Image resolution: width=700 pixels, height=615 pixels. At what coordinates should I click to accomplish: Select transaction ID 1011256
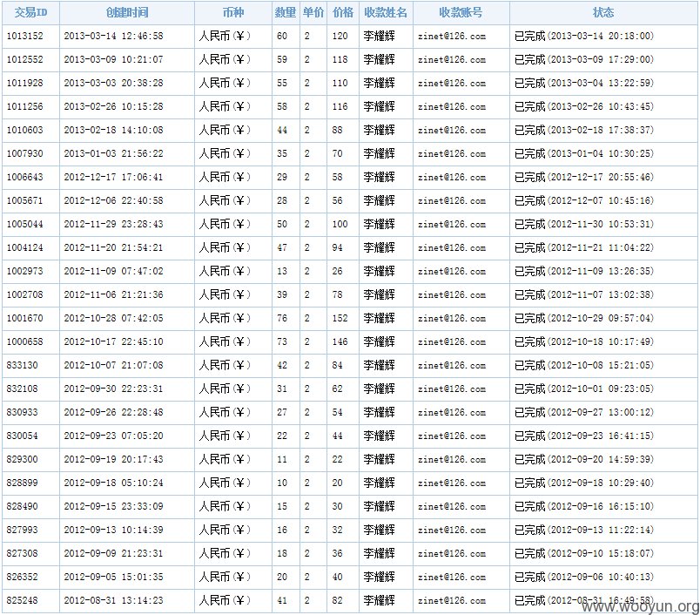click(25, 107)
